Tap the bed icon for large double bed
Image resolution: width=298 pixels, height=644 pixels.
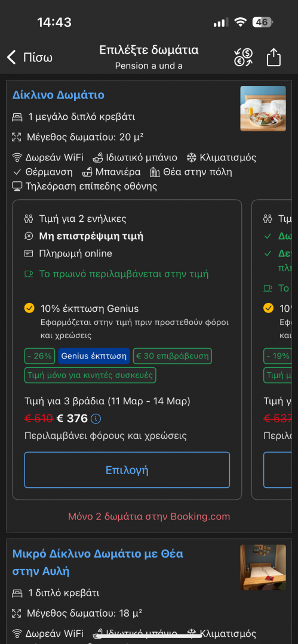(x=17, y=117)
